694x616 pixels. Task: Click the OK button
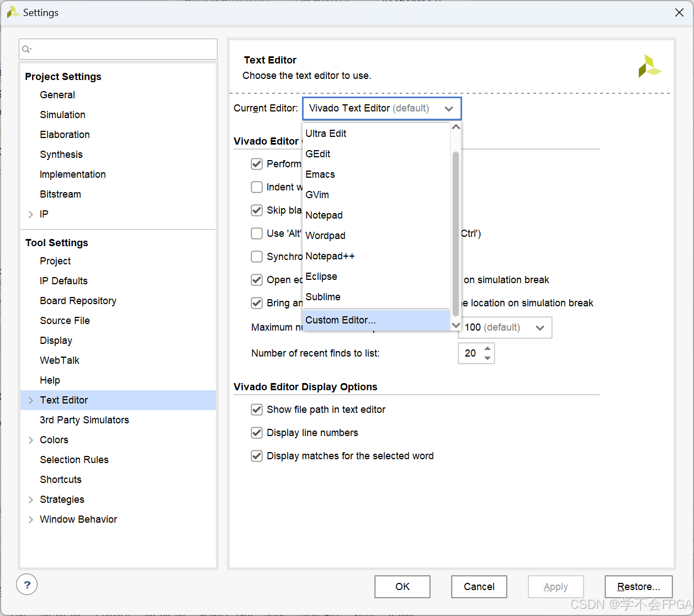coord(402,587)
